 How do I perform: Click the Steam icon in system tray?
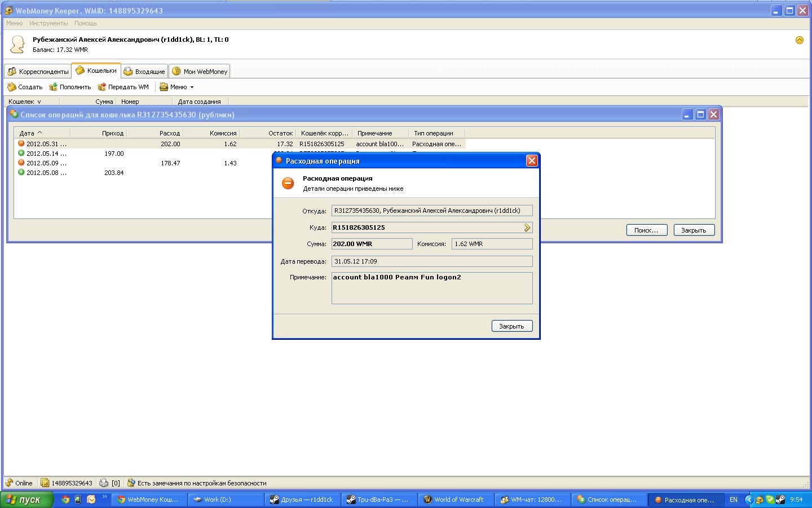pos(780,500)
